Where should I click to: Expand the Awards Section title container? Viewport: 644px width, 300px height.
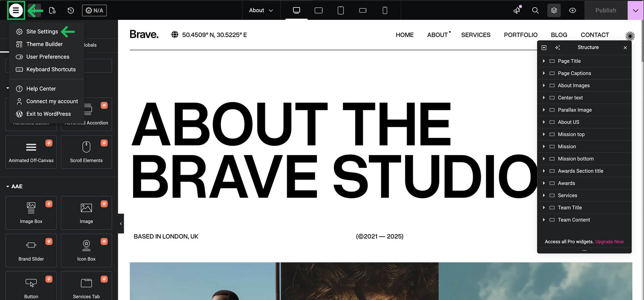pyautogui.click(x=544, y=171)
